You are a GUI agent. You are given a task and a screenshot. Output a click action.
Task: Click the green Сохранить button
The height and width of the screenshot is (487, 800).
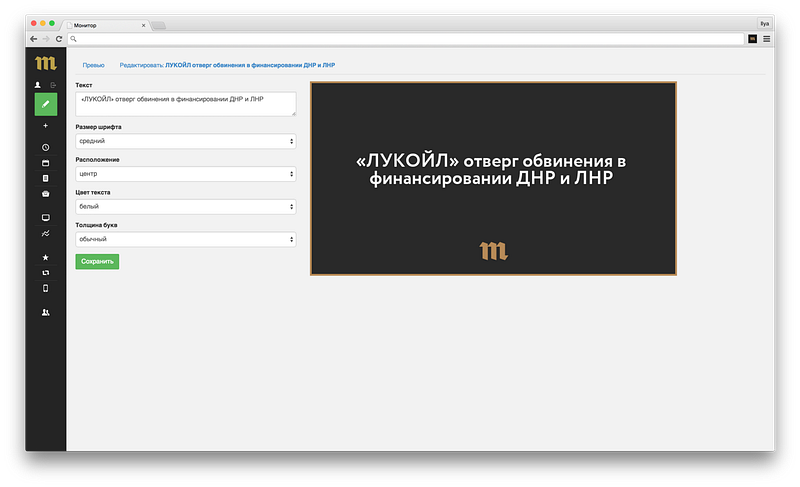point(97,262)
